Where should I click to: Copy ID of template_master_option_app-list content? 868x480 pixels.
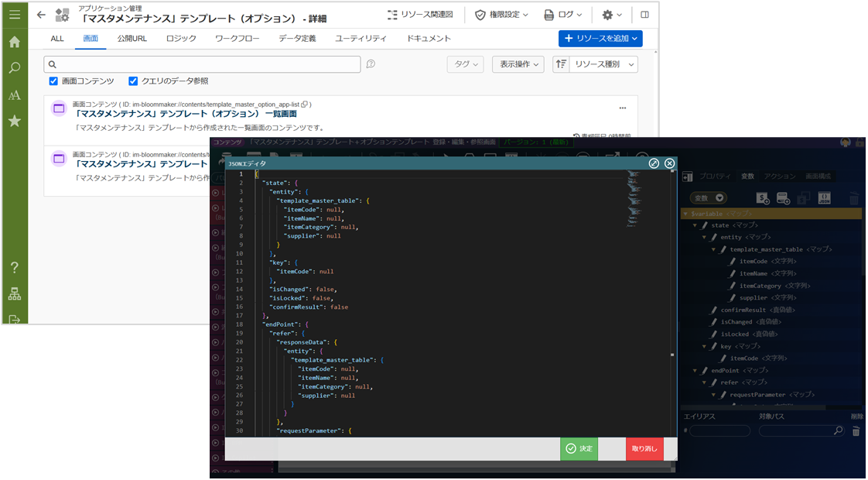305,105
